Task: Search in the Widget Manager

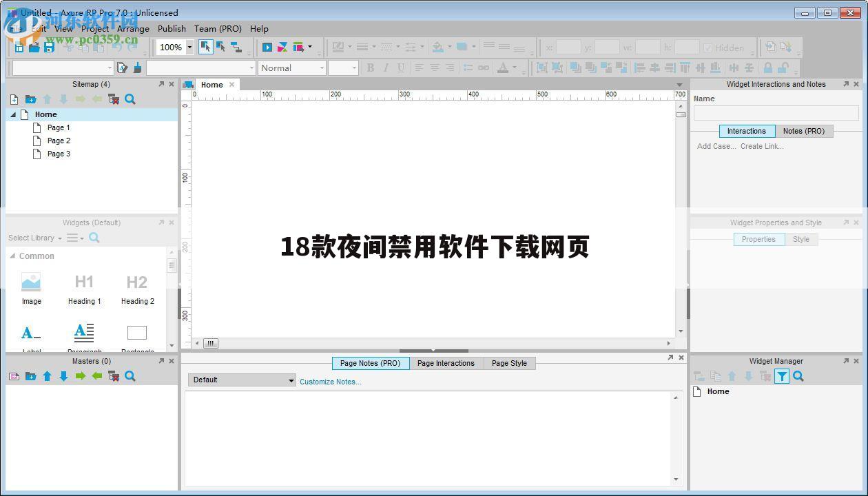Action: click(x=798, y=376)
